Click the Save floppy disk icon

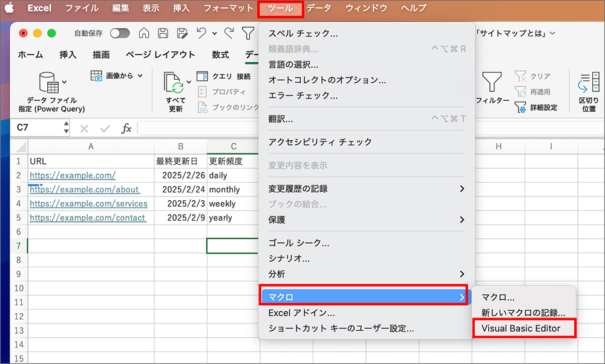pyautogui.click(x=163, y=33)
